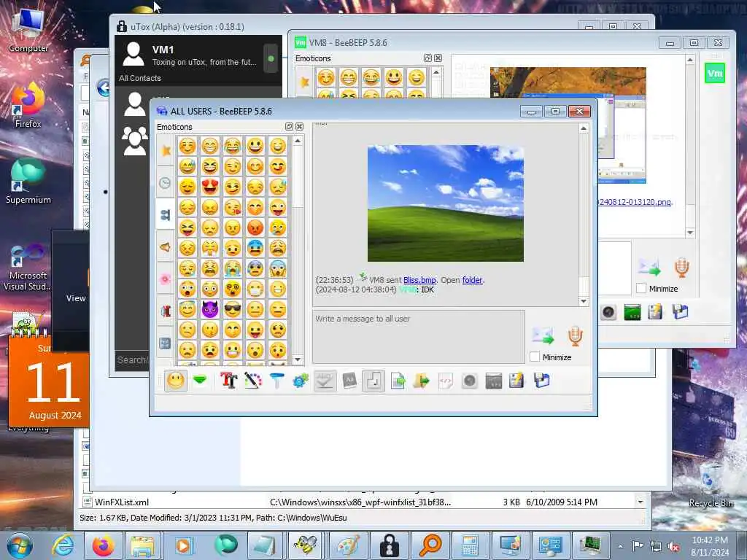The width and height of the screenshot is (747, 560).
Task: Click the send file icon with green arrow
Action: pos(398,381)
